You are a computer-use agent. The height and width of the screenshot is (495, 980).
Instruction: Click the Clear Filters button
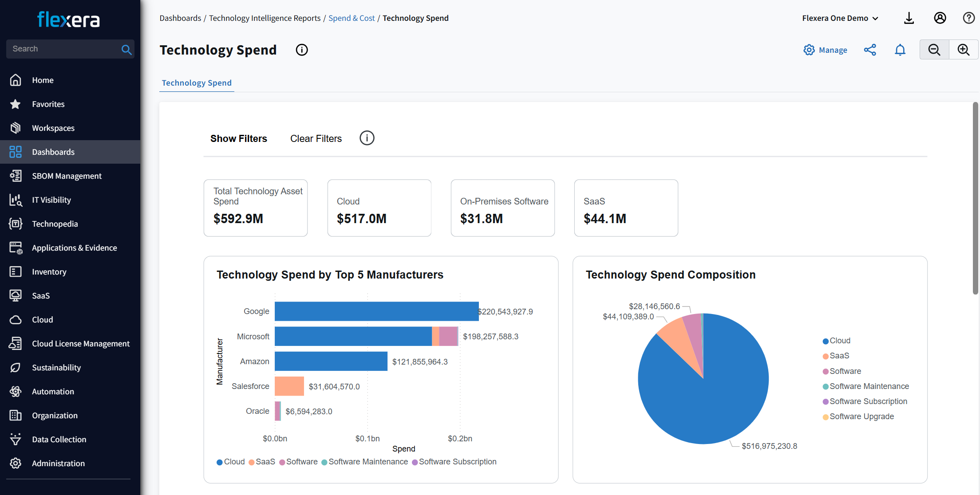tap(316, 138)
